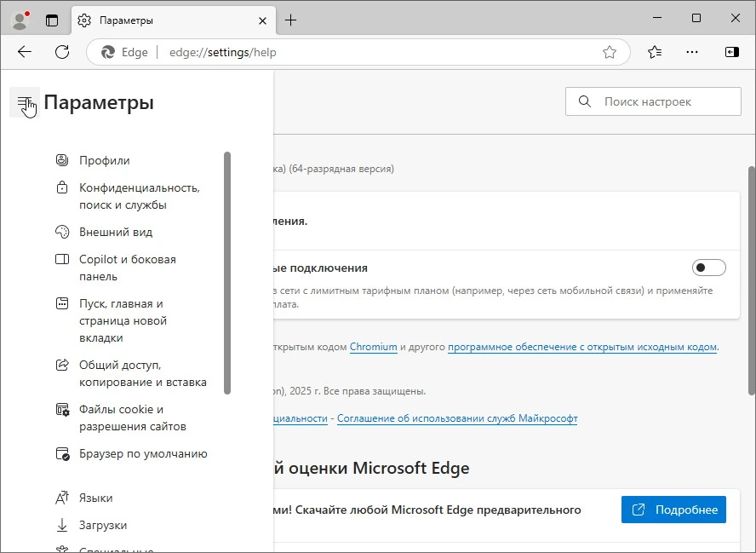
Task: Click the palette icon for Внешний вид
Action: 62,232
